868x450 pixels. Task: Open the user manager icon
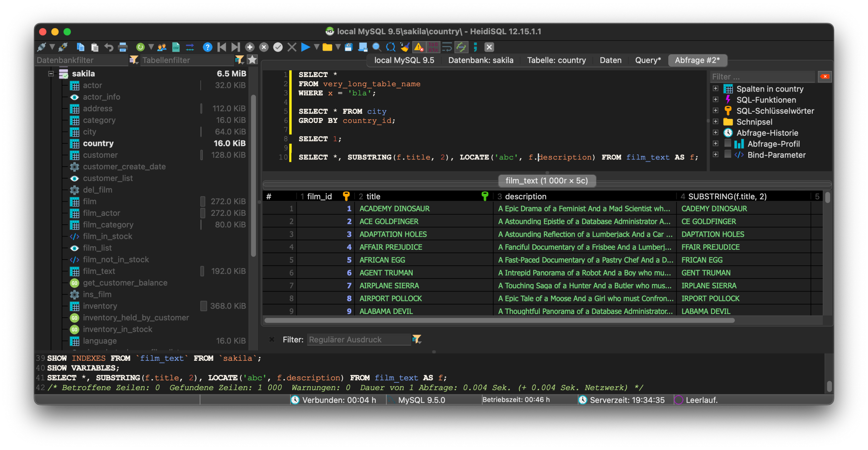[x=162, y=47]
